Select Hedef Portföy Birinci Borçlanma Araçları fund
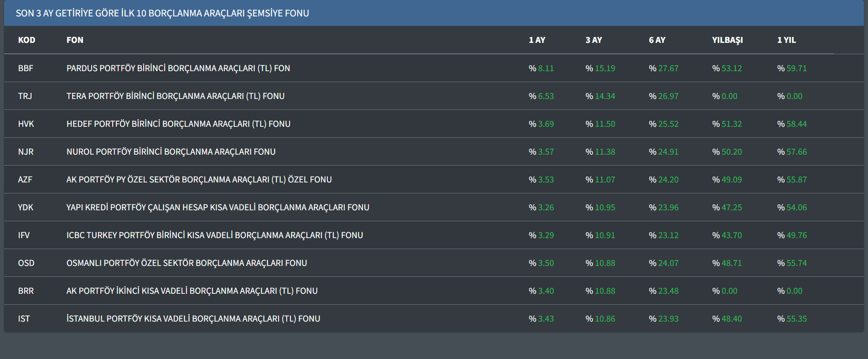 178,124
